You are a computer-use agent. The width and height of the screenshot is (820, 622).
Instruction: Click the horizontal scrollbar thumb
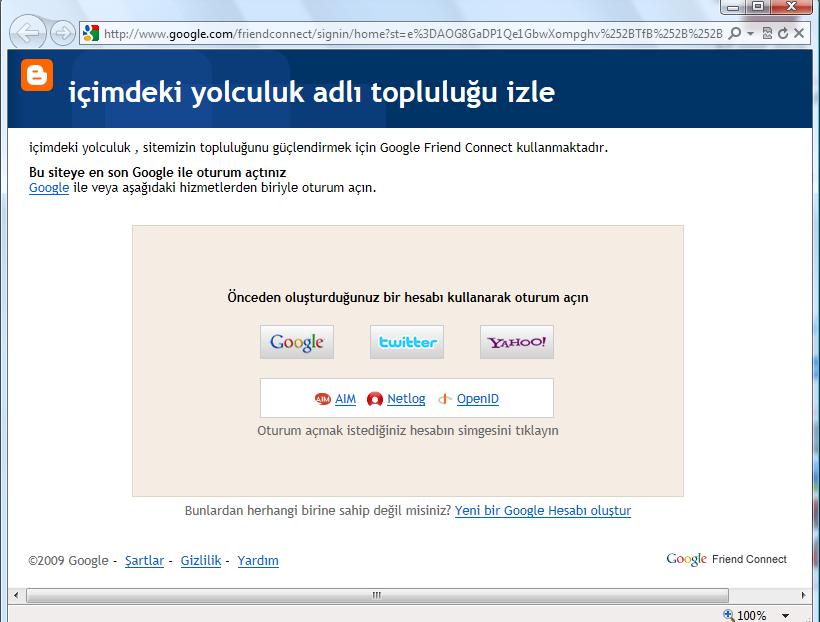click(x=377, y=595)
